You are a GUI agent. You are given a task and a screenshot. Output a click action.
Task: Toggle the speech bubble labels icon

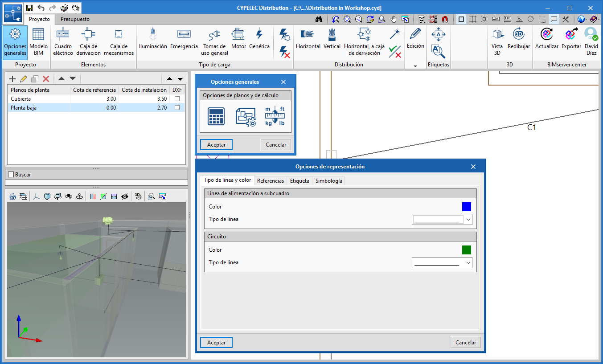tap(554, 19)
